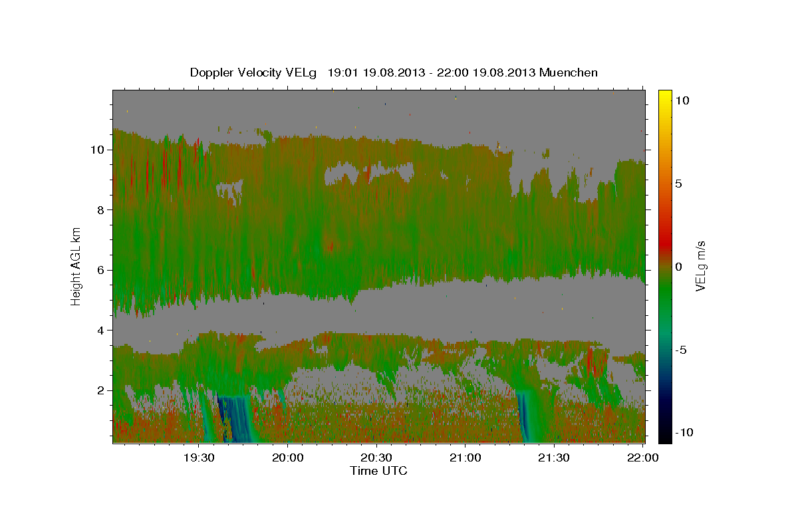Click the 21:00 time tick label
This screenshot has width=798, height=532.
coord(465,458)
